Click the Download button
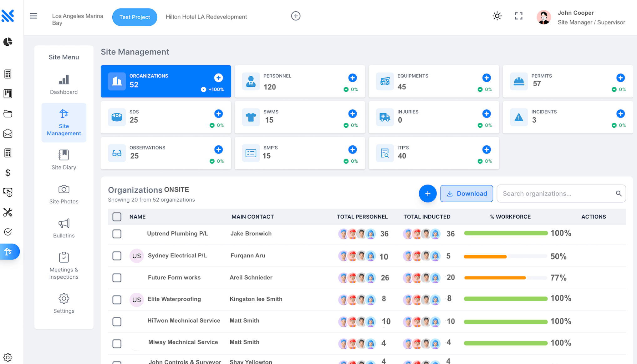This screenshot has height=364, width=637. tap(466, 193)
